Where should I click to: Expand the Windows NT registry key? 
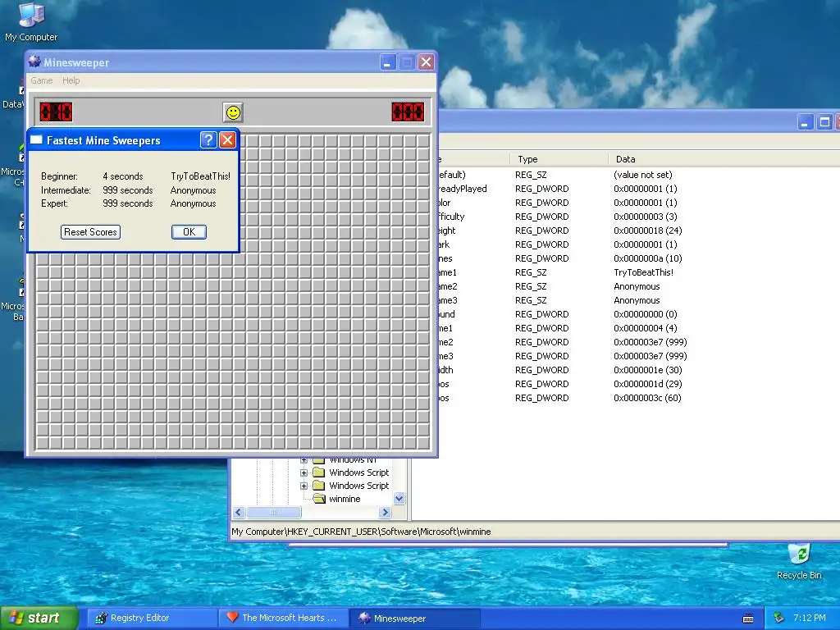click(304, 460)
